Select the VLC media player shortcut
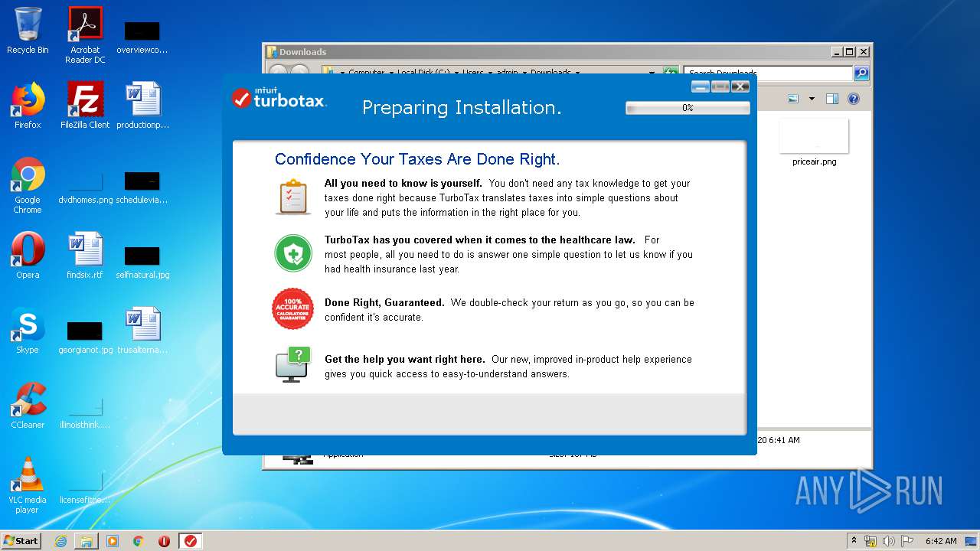Viewport: 980px width, 551px height. pos(28,485)
